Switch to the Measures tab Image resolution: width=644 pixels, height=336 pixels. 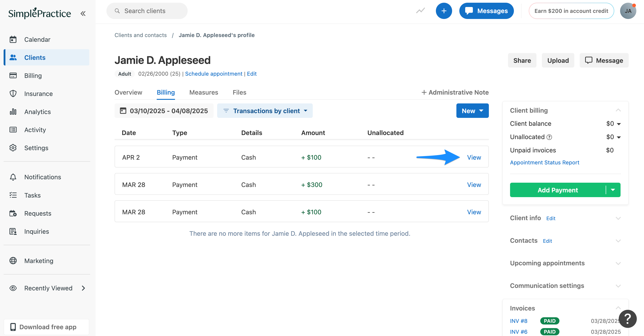[203, 92]
